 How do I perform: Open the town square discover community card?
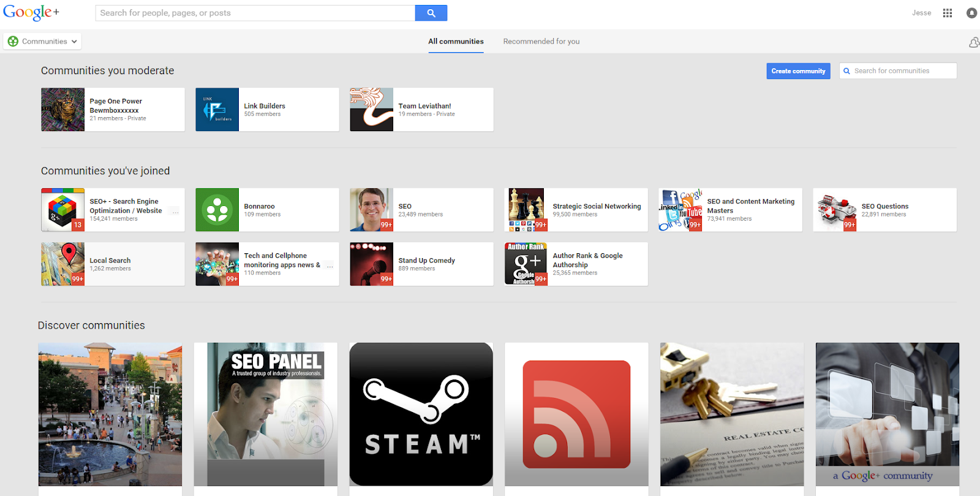click(x=110, y=414)
